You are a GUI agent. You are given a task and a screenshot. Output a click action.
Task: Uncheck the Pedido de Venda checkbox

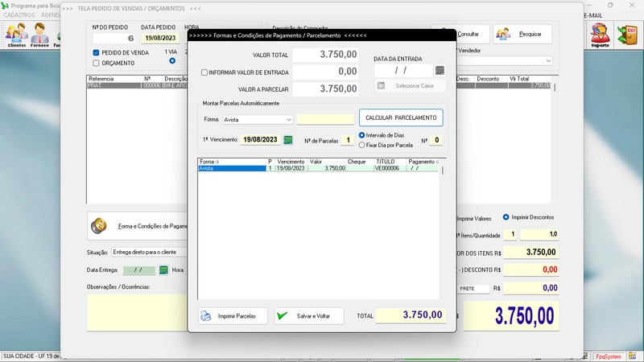(x=97, y=53)
